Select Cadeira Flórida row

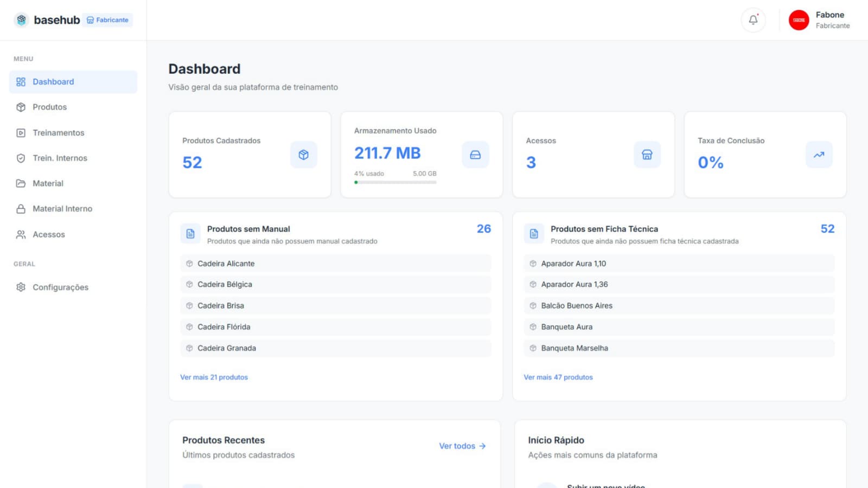(x=336, y=327)
